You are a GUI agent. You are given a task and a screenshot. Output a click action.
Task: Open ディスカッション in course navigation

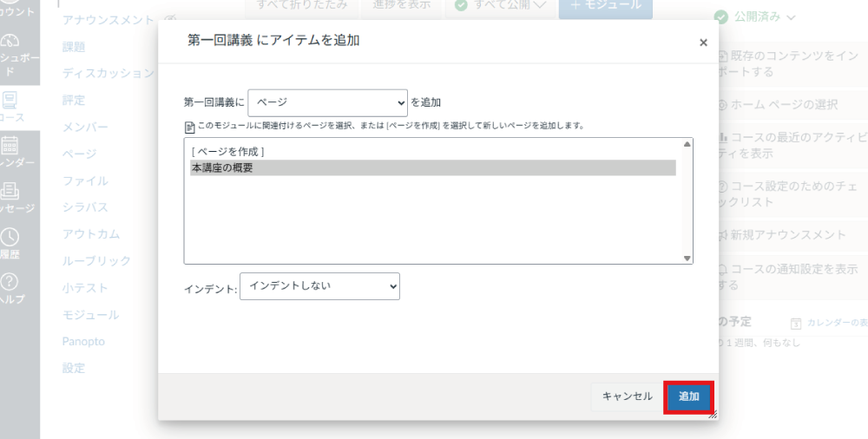(x=108, y=73)
